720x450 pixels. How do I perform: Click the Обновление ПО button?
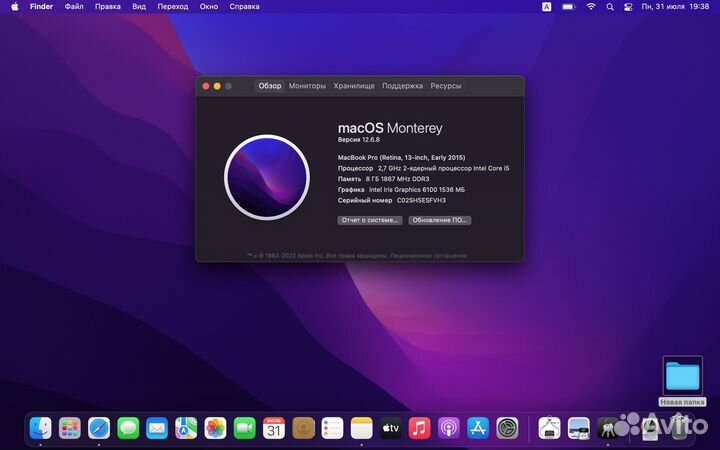point(439,220)
